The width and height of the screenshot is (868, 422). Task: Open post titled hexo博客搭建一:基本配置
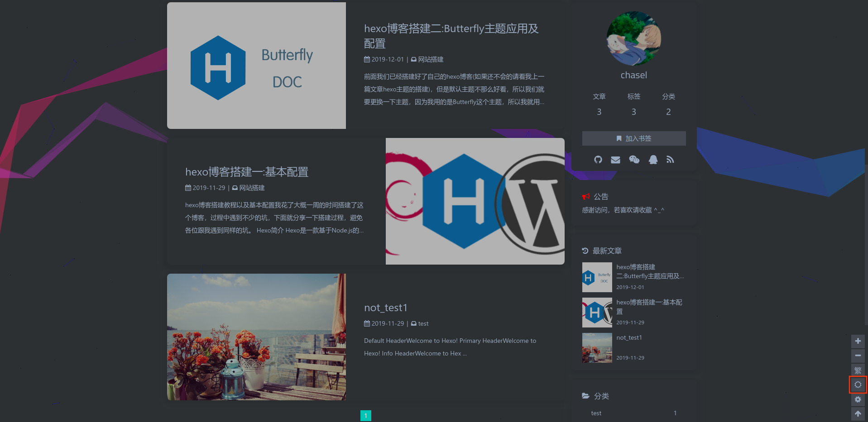(x=246, y=172)
